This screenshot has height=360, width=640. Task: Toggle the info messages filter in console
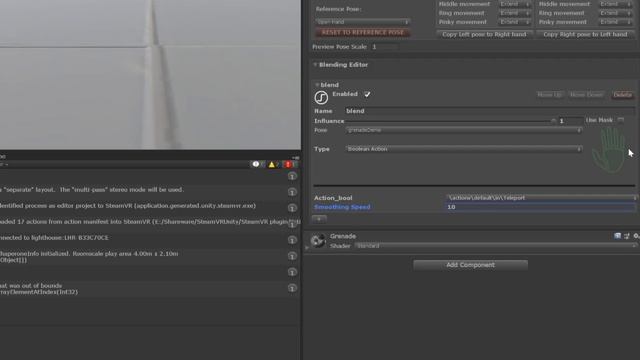tap(258, 164)
